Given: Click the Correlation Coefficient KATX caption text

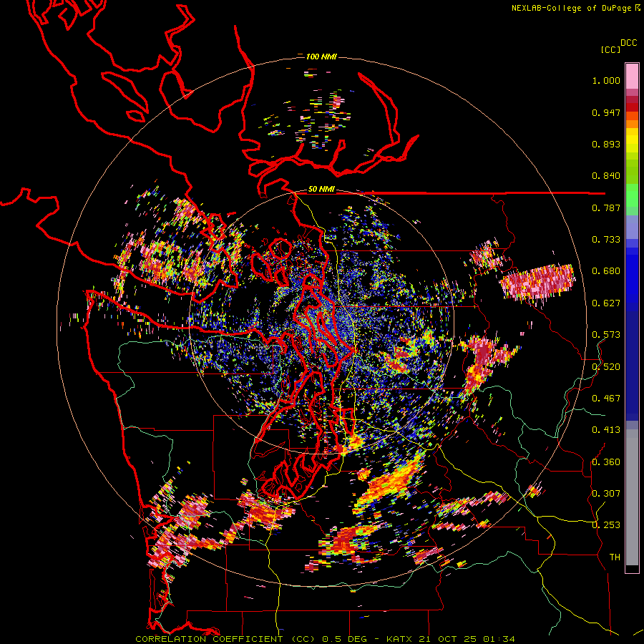Looking at the screenshot, I should click(x=325, y=639).
